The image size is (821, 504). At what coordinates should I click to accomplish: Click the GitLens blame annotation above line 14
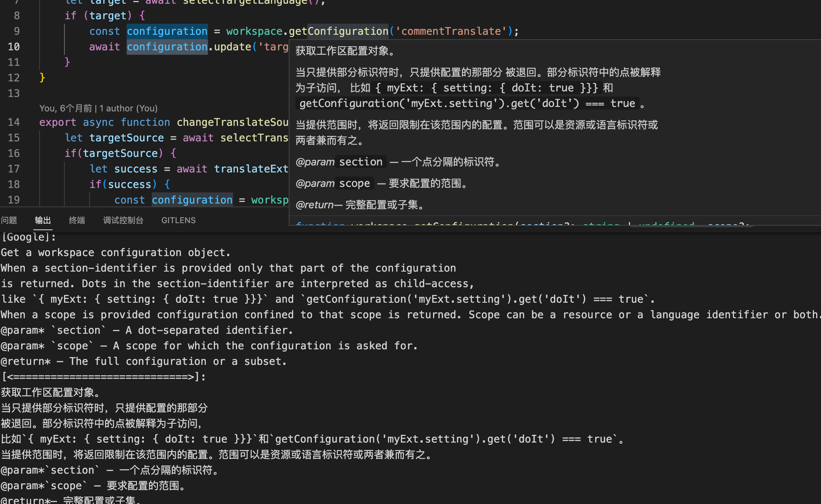98,108
